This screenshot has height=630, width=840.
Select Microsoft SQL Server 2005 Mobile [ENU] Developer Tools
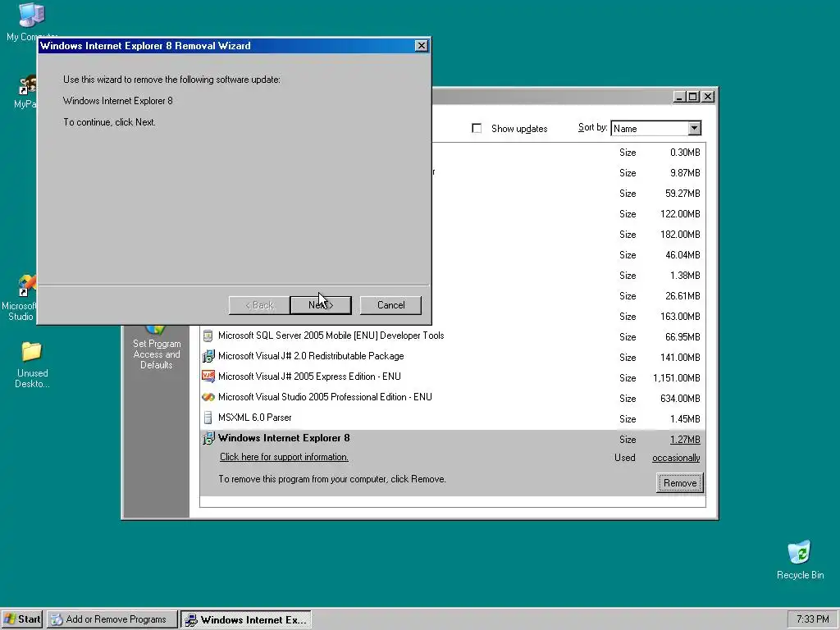331,336
